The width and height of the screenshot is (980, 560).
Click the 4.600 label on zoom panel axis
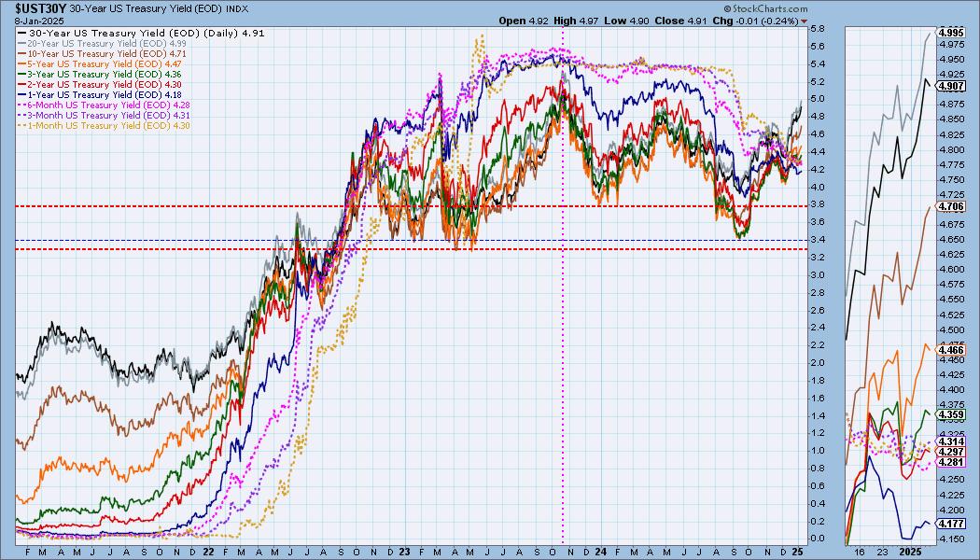[951, 270]
